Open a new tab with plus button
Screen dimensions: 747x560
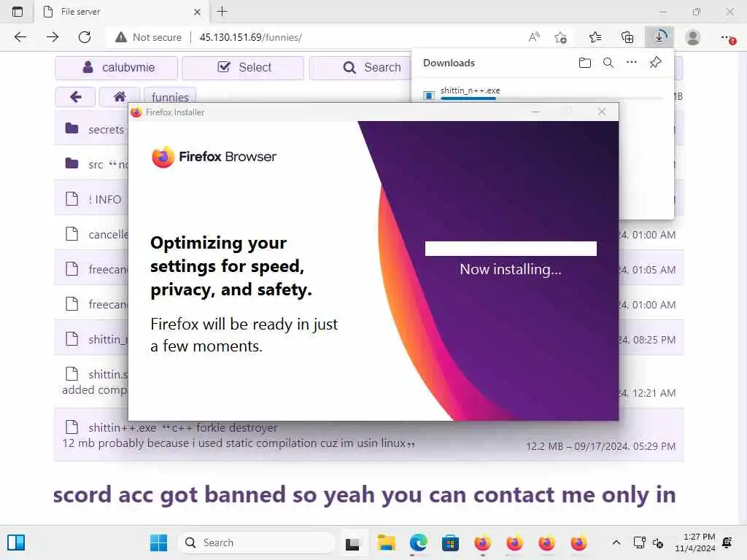click(x=222, y=12)
